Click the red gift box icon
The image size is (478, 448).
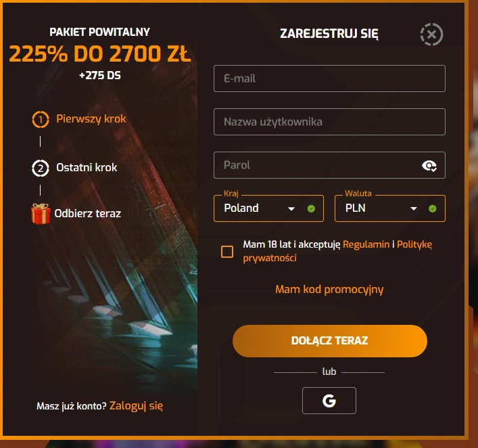[x=41, y=213]
